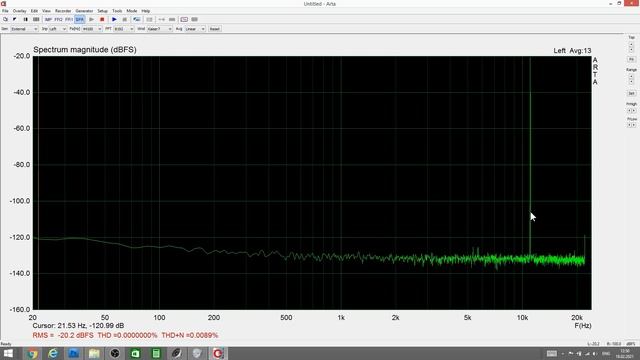Expand the Avg averaging dropdown set to Linear
This screenshot has height=360, width=640.
point(195,29)
